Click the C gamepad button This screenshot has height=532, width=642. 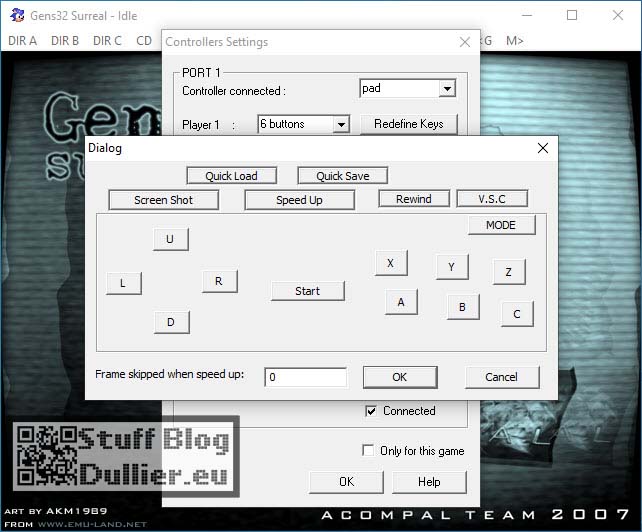(516, 314)
